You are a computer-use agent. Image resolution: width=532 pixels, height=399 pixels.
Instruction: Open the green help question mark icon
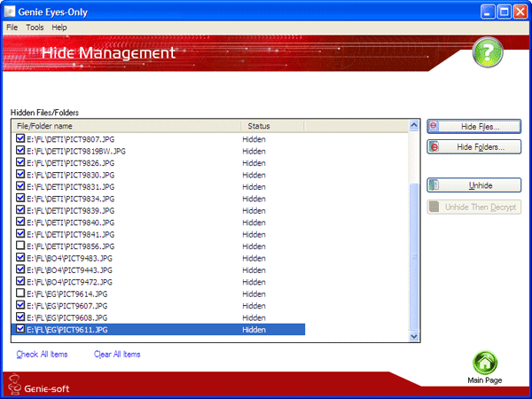[x=488, y=52]
